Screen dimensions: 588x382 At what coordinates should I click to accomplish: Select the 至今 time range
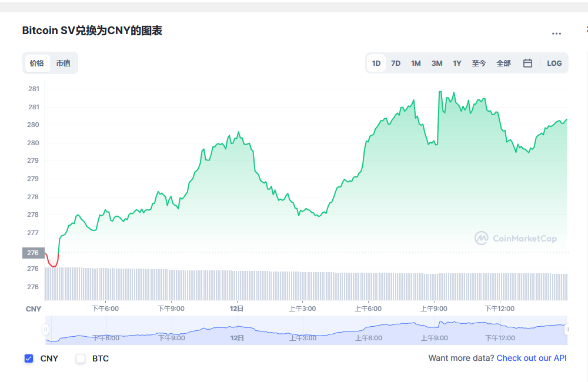click(x=479, y=63)
